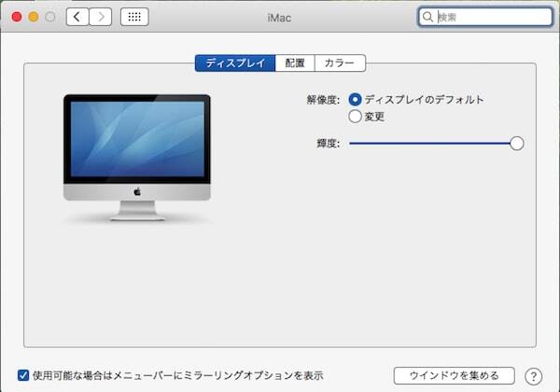Minimize the window with yellow button
This screenshot has width=560, height=392.
point(34,17)
